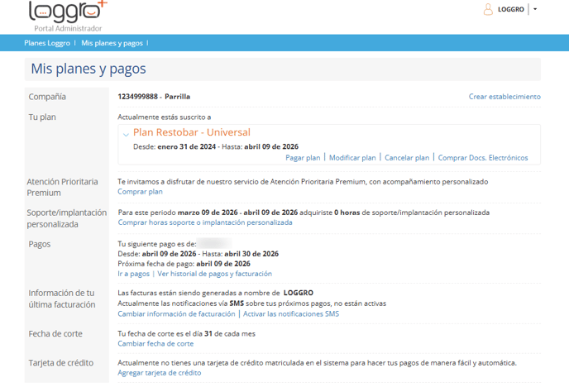
Task: Click Comprar horas soporte o implantación link
Action: [x=205, y=222]
